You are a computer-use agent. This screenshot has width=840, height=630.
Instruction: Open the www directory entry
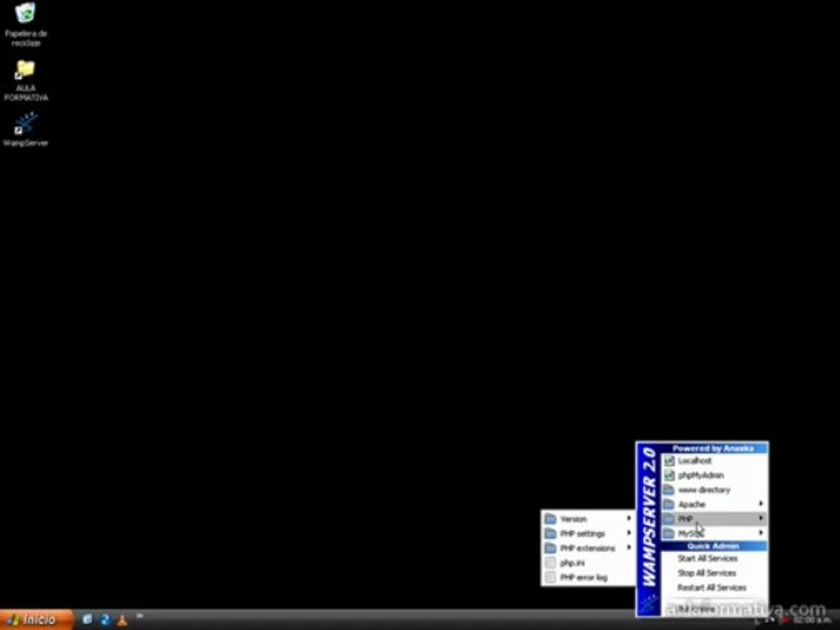click(715, 490)
